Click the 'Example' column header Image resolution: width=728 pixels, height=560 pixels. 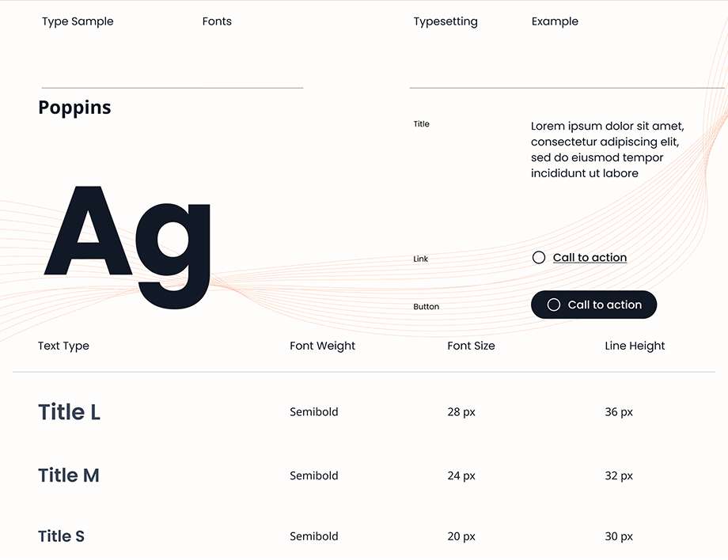[555, 21]
